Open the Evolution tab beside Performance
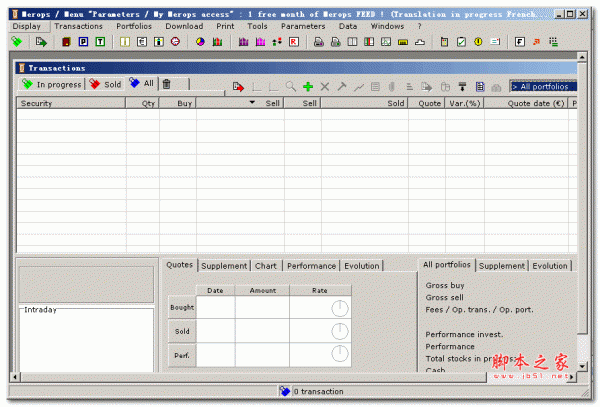This screenshot has height=407, width=600. pos(362,266)
